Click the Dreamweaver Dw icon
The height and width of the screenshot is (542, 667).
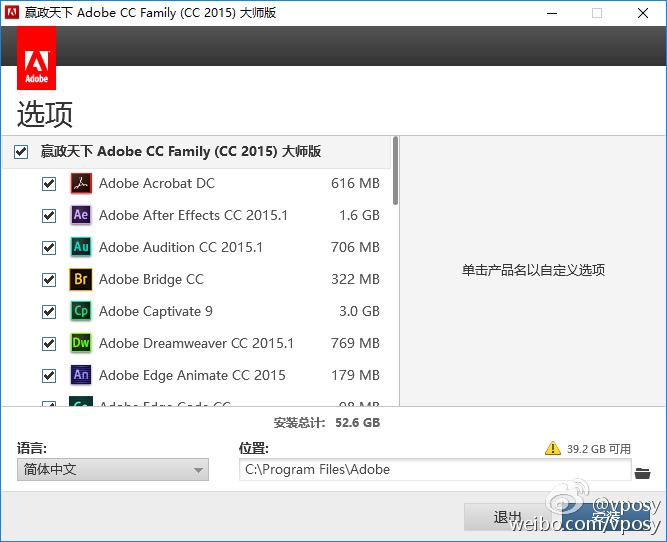[81, 343]
